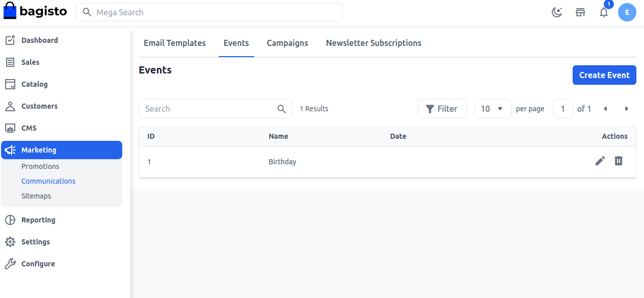Go to next page arrow
This screenshot has width=644, height=298.
click(x=627, y=109)
